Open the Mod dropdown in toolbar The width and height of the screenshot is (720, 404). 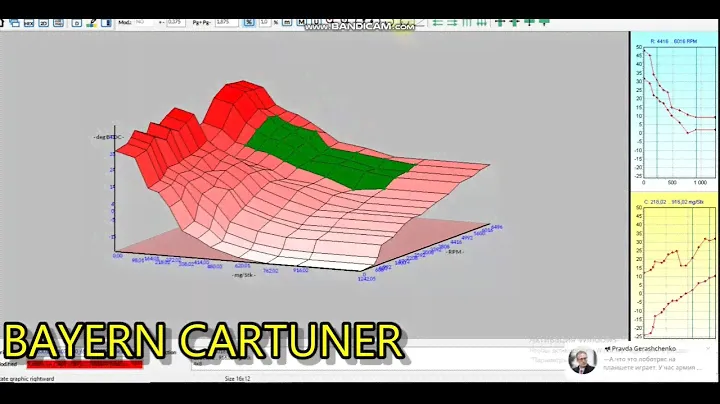[145, 21]
